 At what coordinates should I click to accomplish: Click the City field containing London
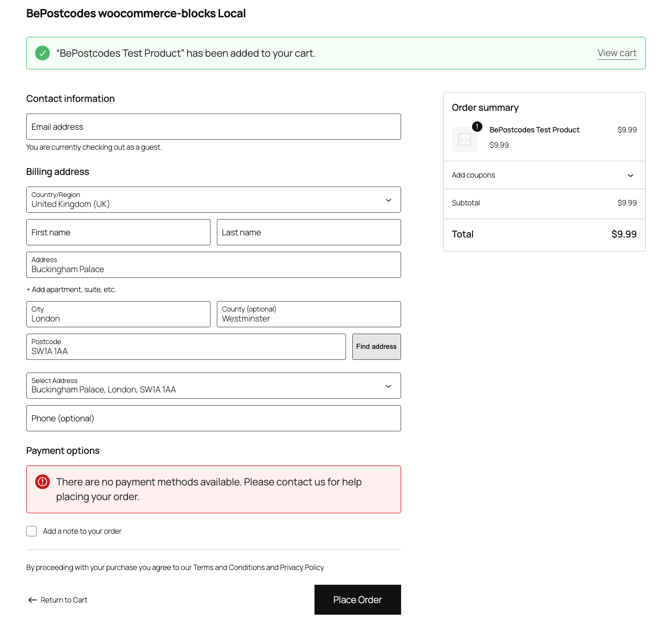[x=118, y=314]
